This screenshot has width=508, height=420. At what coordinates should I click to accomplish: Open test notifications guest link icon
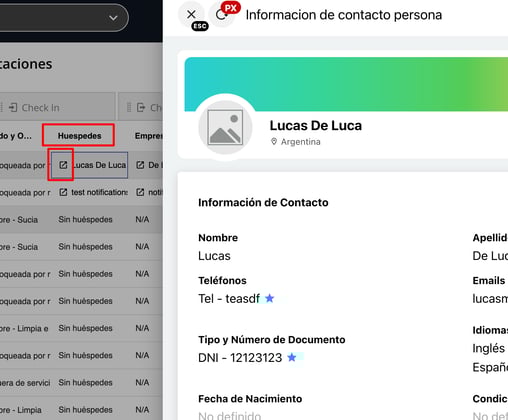coord(63,192)
